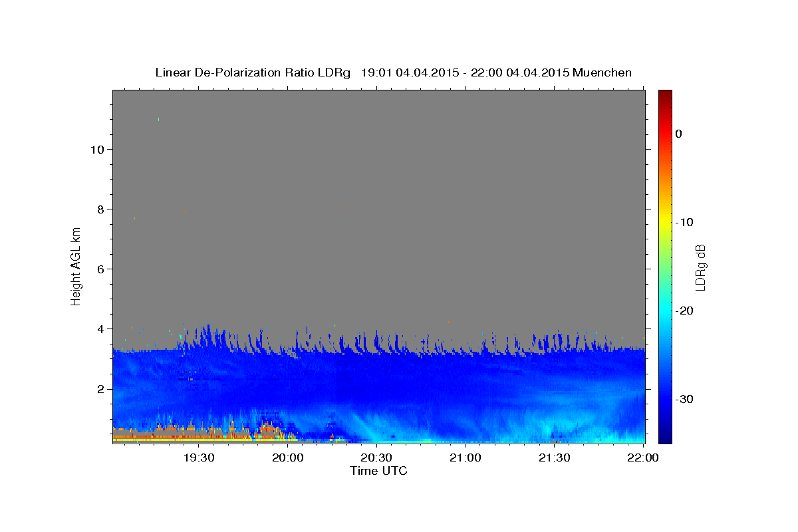Click the height tick label '6'
Image resolution: width=798 pixels, height=532 pixels.
click(100, 269)
